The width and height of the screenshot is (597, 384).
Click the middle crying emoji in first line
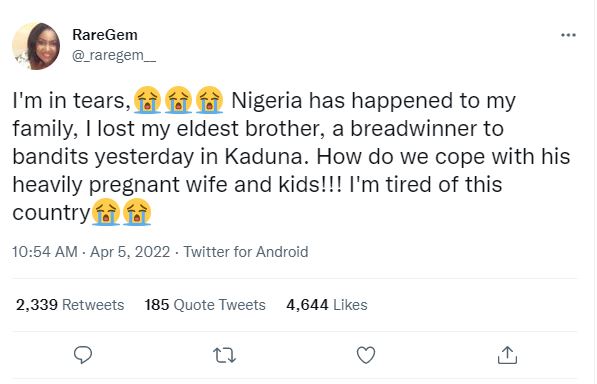point(178,100)
